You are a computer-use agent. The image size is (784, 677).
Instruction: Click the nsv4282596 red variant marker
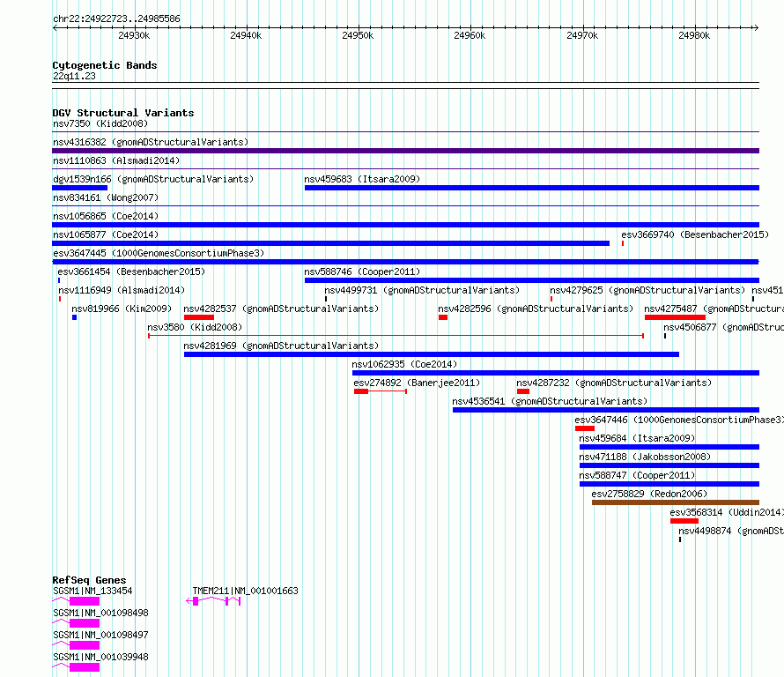(x=443, y=317)
